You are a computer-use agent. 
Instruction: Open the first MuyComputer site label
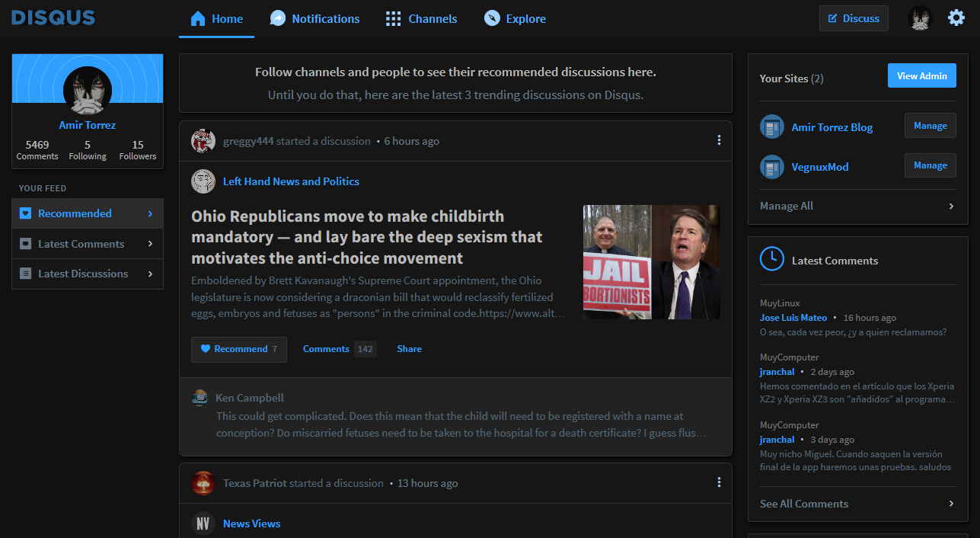tap(790, 357)
